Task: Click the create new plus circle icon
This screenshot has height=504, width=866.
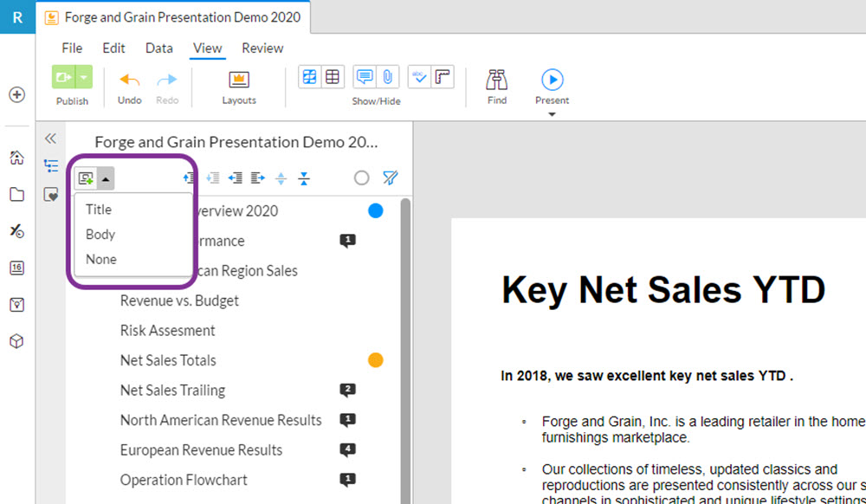Action: coord(17,94)
